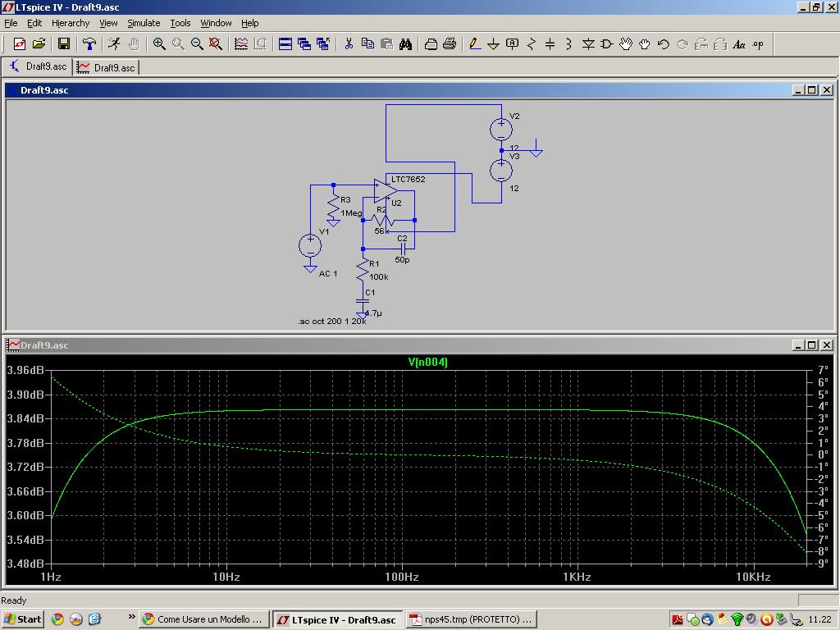The width and height of the screenshot is (840, 630).
Task: Save the schematic with the floppy disk icon
Action: coord(63,44)
